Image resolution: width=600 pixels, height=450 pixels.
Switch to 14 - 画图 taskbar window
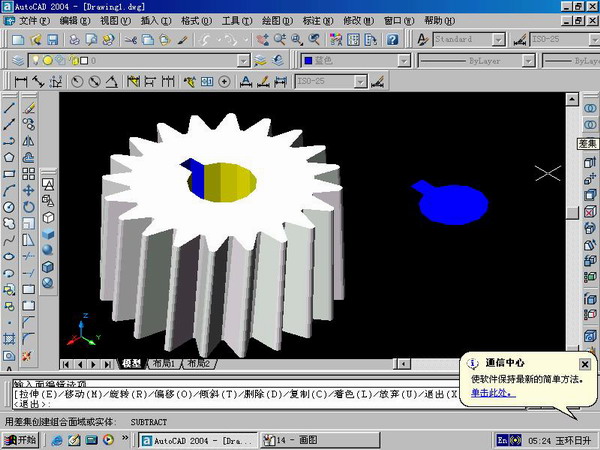tap(321, 440)
